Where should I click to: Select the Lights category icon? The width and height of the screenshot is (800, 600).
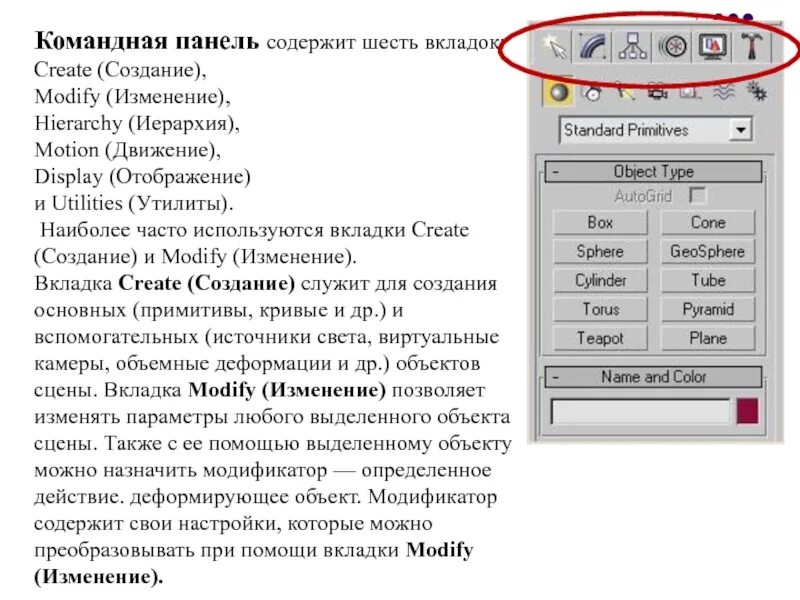(x=625, y=92)
